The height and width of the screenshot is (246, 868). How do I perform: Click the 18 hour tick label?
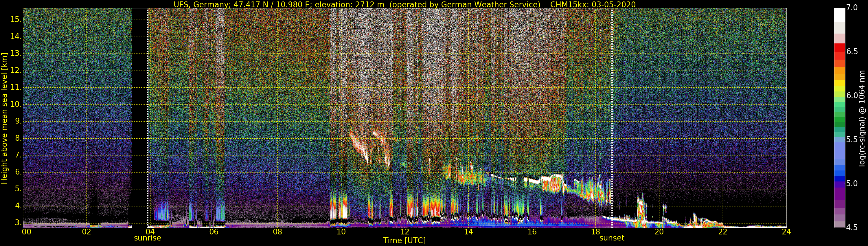click(595, 232)
